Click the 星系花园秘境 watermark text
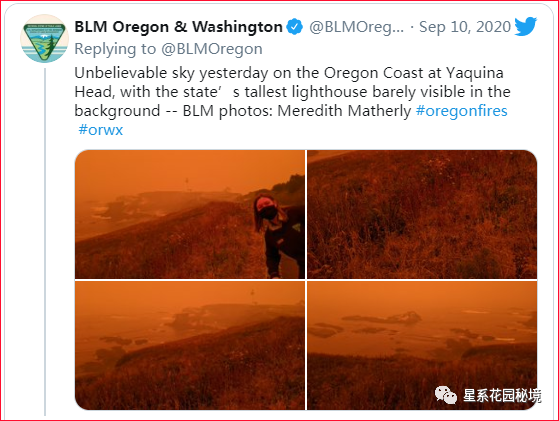The image size is (559, 421). pyautogui.click(x=502, y=395)
